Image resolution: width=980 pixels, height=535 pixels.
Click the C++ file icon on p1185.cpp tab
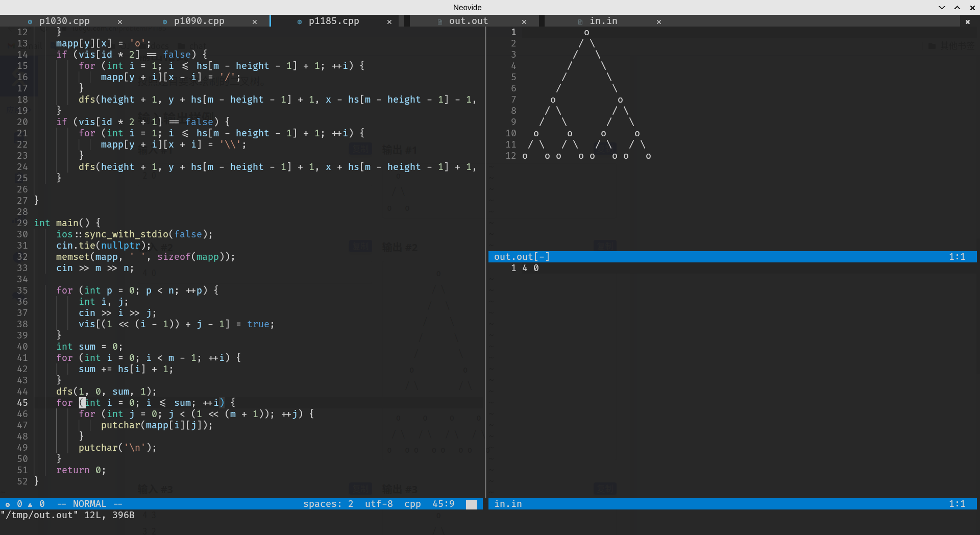[300, 21]
